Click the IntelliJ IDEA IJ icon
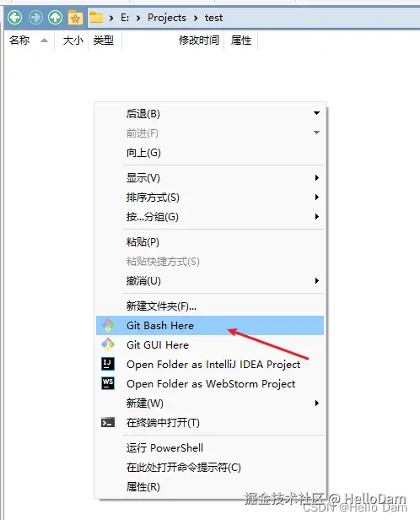Screen dimensions: 420x520 tap(108, 364)
